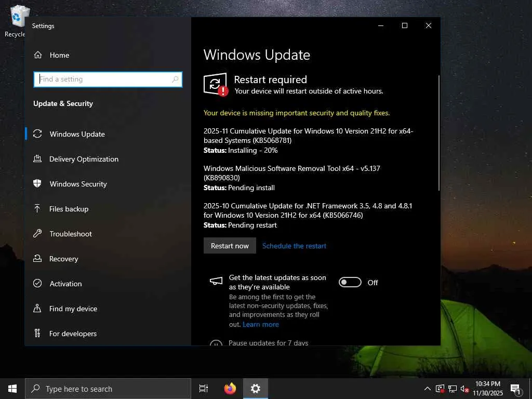Click the Windows Update page heading
This screenshot has height=399, width=532.
(257, 55)
